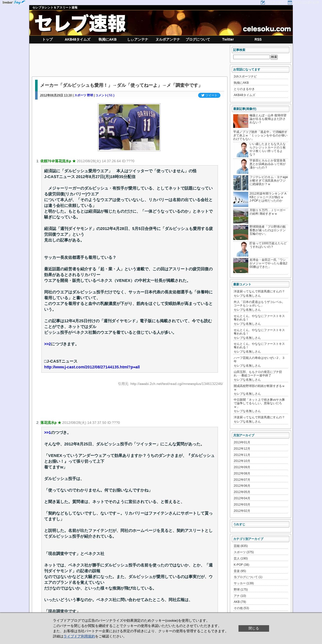The width and height of the screenshot is (322, 644).
Task: Open the Twitter menu item
Action: [x=228, y=39]
